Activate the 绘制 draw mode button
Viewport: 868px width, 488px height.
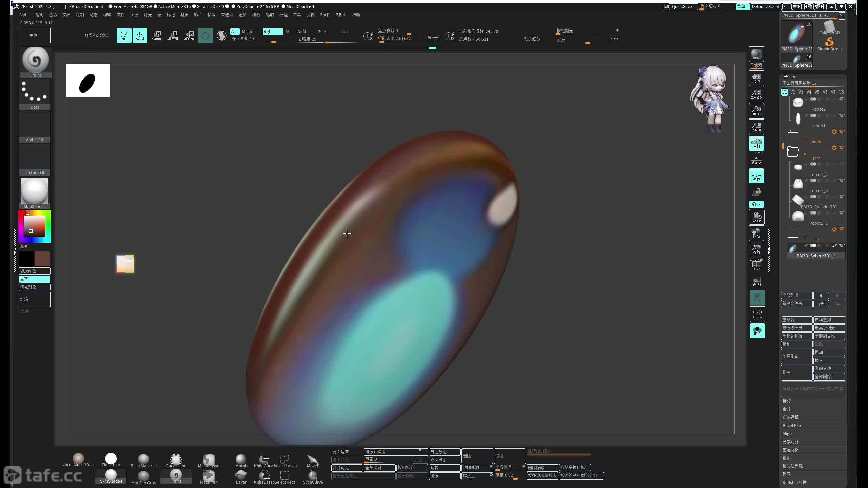(x=140, y=35)
